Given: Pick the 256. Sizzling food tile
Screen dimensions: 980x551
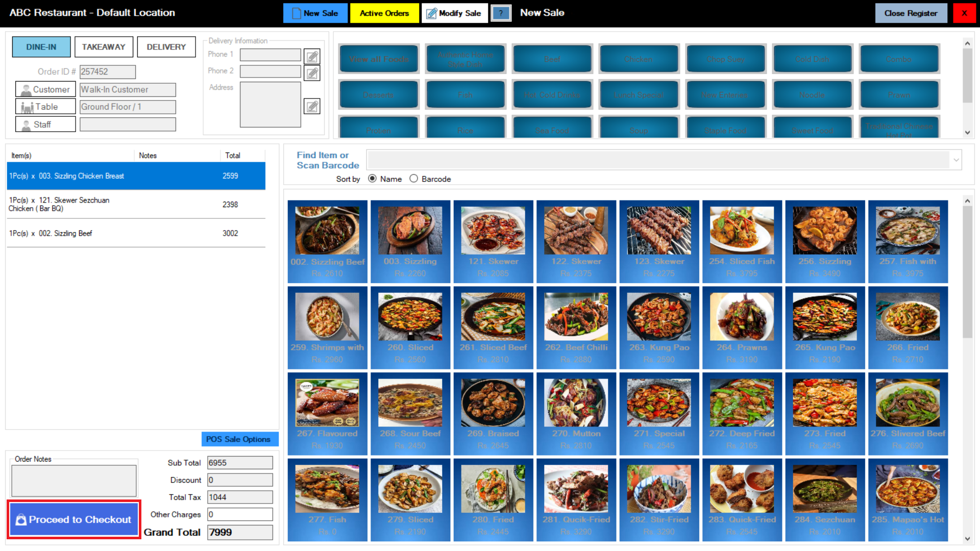Looking at the screenshot, I should click(x=825, y=241).
